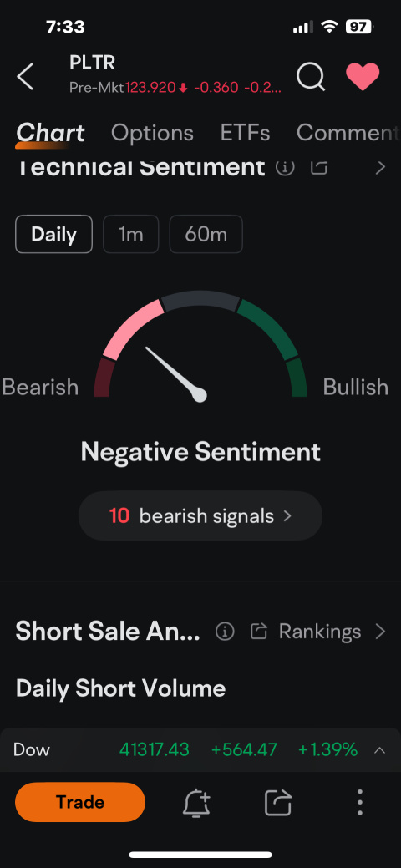Switch to the Options tab
This screenshot has width=401, height=868.
pos(152,133)
